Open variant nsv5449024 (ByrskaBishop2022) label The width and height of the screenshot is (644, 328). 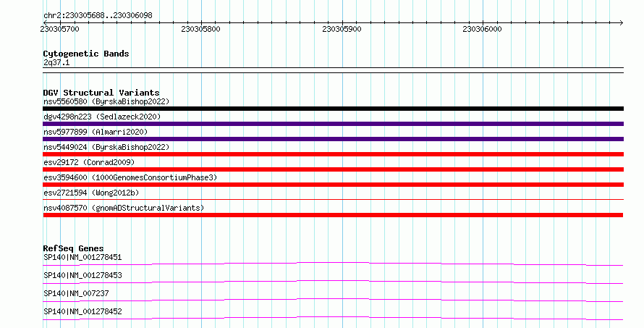106,147
